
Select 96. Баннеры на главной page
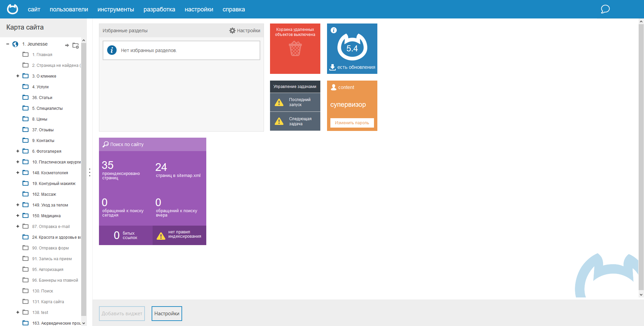[55, 280]
